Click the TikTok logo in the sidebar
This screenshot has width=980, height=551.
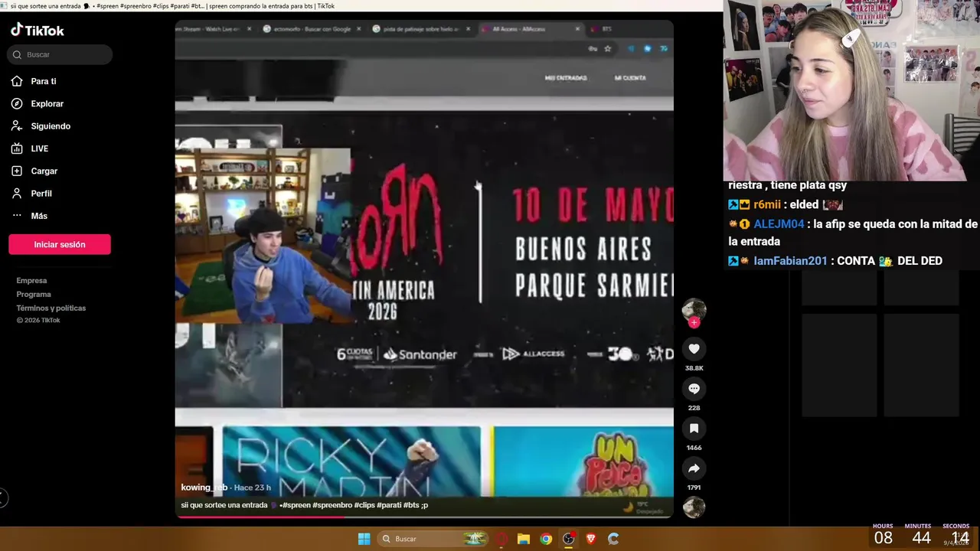pos(37,30)
